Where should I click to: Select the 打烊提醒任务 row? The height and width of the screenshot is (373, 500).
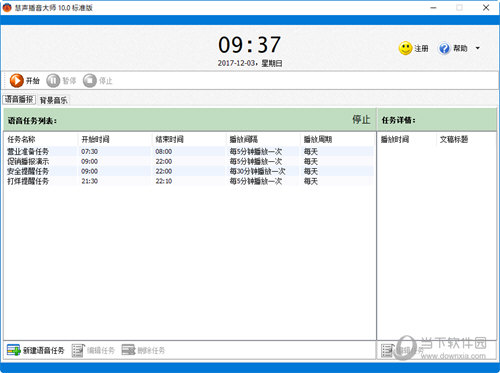click(189, 181)
